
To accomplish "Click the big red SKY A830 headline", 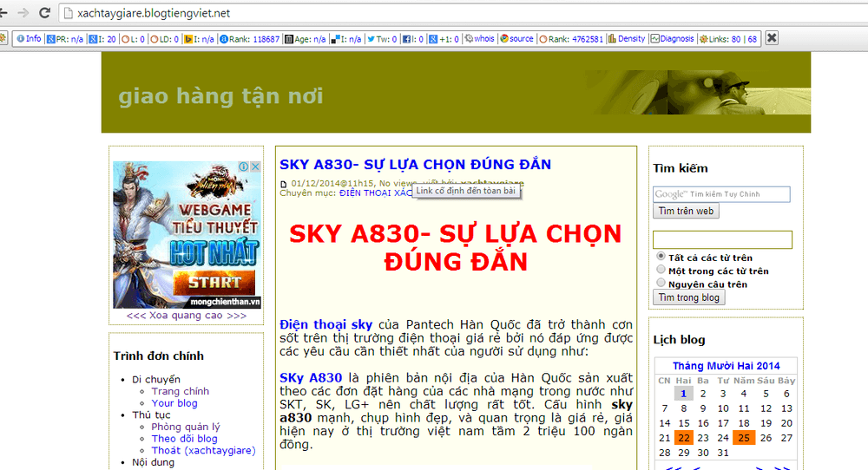I will pos(456,248).
